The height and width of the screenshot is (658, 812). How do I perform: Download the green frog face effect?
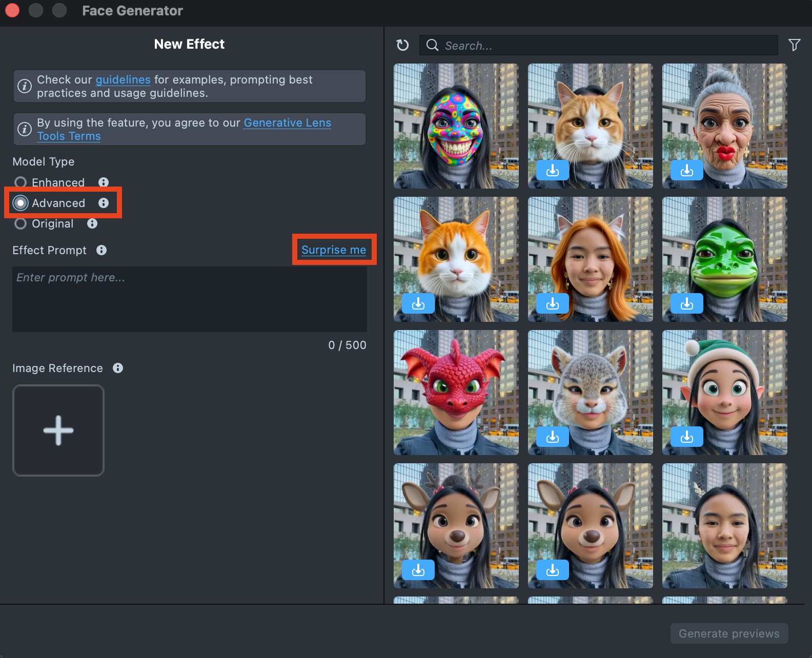(x=686, y=304)
